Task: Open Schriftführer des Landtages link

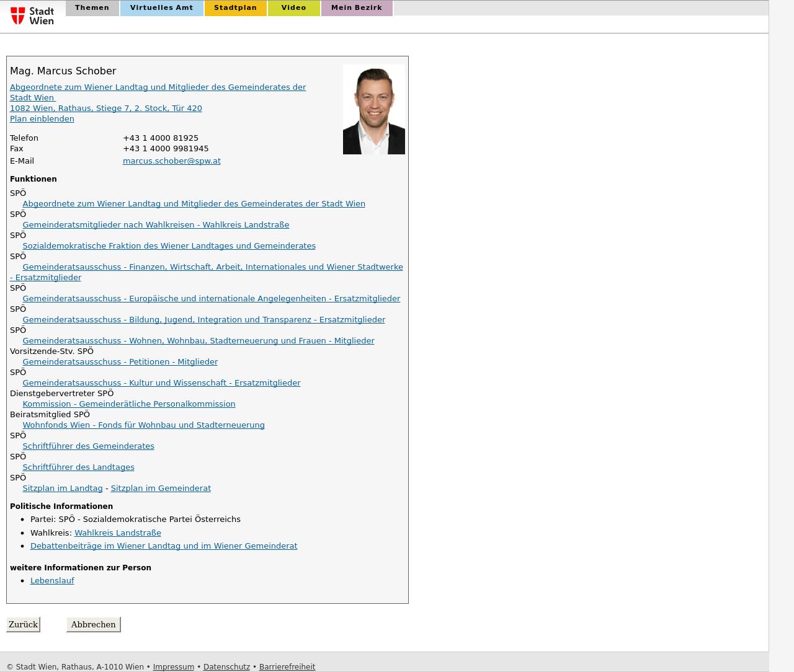Action: (x=78, y=467)
